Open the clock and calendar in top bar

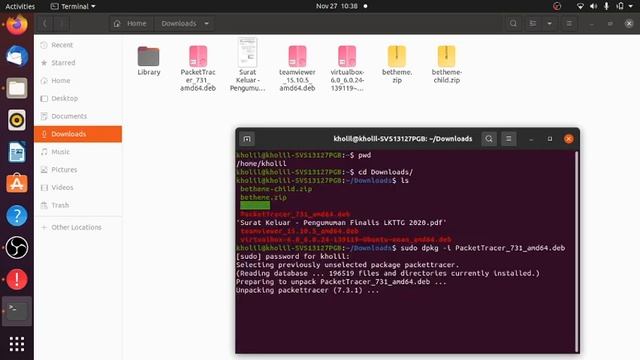(x=337, y=6)
